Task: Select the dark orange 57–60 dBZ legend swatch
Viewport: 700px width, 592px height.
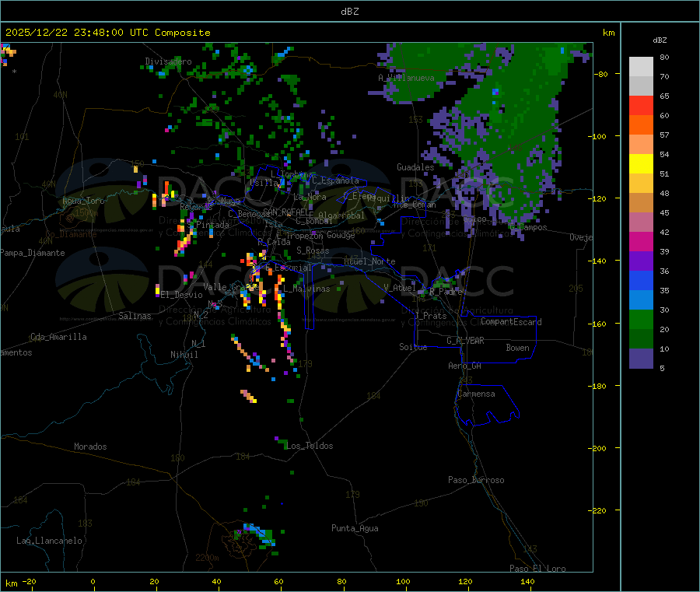Action: pos(641,125)
